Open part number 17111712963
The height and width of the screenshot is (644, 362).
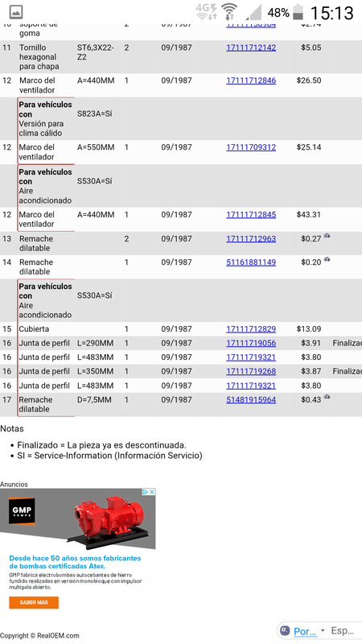pos(251,239)
